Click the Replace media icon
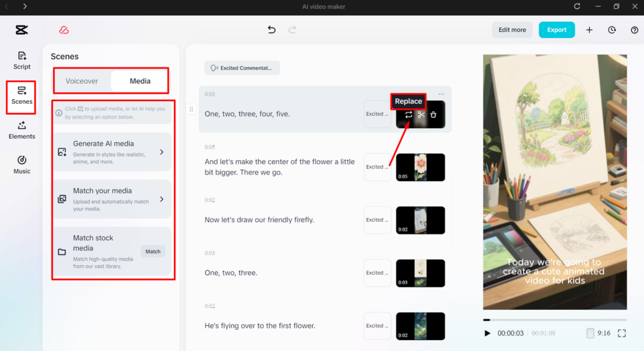The height and width of the screenshot is (351, 644). point(409,115)
